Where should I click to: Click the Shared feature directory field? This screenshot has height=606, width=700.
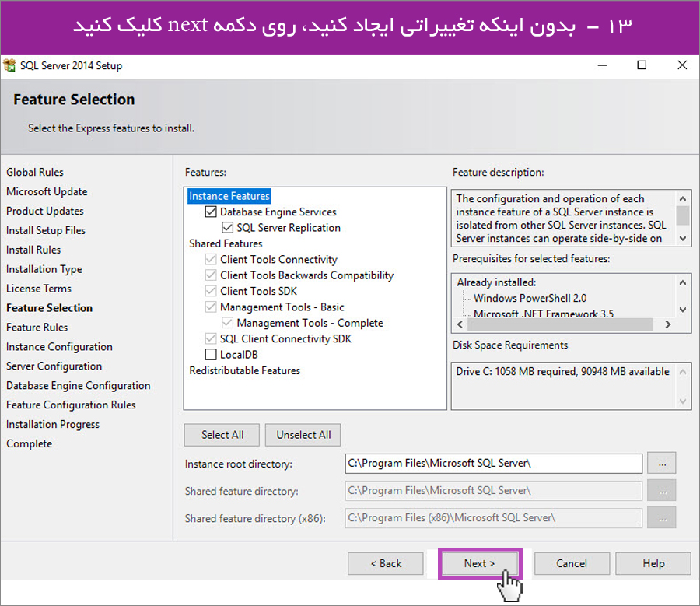pyautogui.click(x=494, y=491)
